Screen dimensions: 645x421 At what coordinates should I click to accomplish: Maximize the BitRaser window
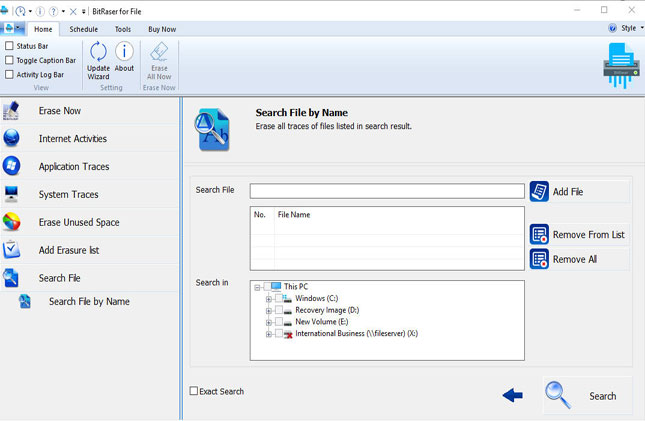coord(604,10)
